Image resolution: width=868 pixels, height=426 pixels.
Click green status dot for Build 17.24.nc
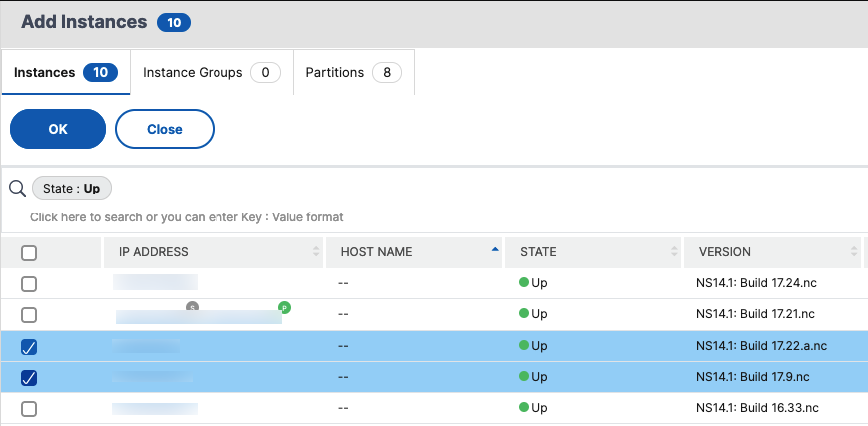pyautogui.click(x=523, y=282)
